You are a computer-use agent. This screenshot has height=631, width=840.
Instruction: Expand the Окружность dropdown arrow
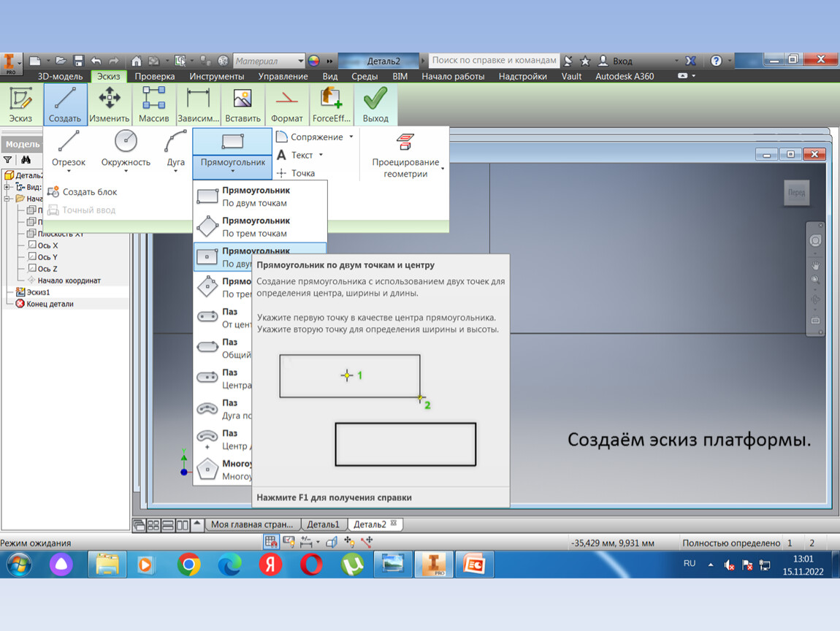126,172
